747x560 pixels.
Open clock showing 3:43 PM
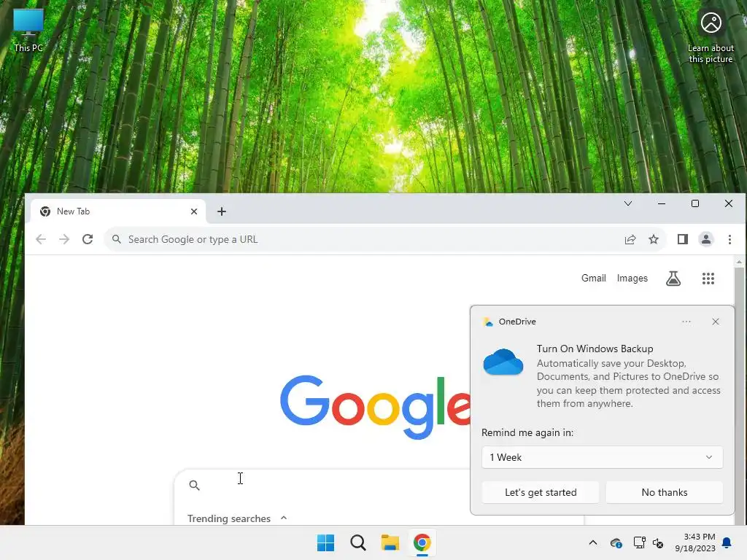pos(695,542)
